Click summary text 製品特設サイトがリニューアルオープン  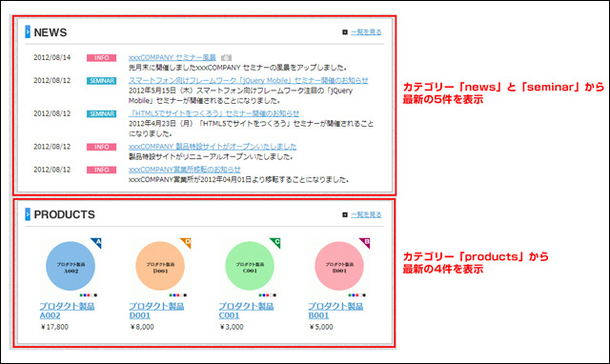pos(211,157)
